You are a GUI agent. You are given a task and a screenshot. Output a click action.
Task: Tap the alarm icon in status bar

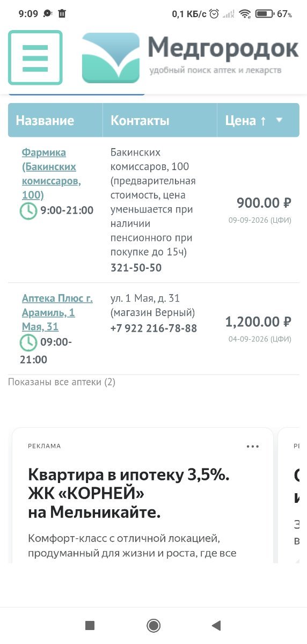tap(214, 14)
